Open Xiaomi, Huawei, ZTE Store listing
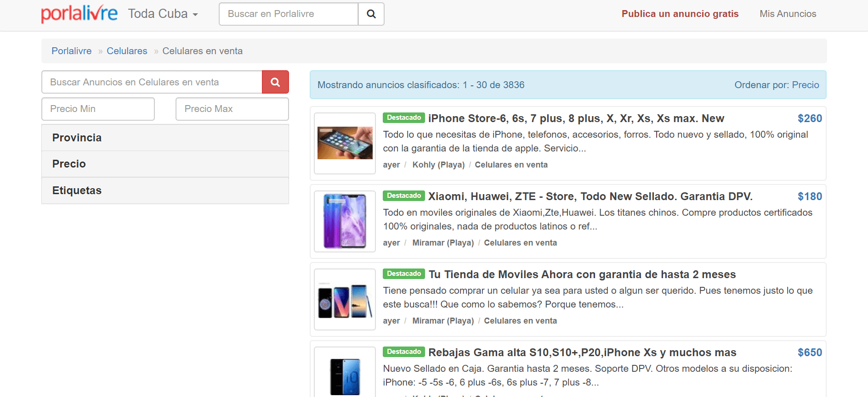 click(x=590, y=196)
